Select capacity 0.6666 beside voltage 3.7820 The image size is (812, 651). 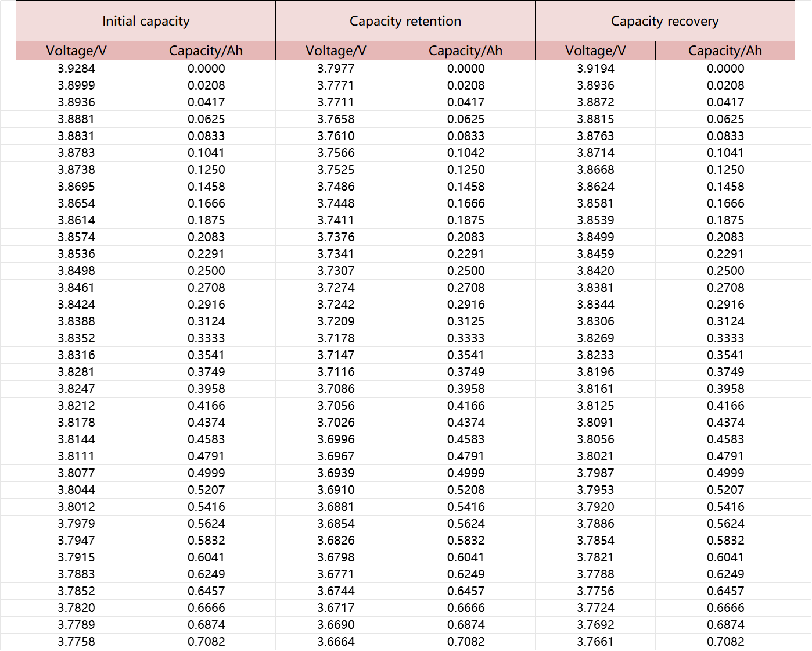click(x=206, y=608)
